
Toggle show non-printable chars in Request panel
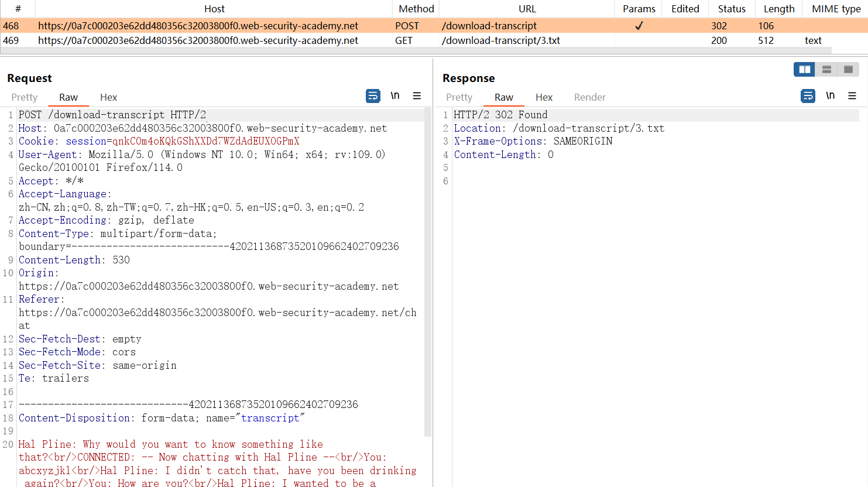click(x=395, y=96)
